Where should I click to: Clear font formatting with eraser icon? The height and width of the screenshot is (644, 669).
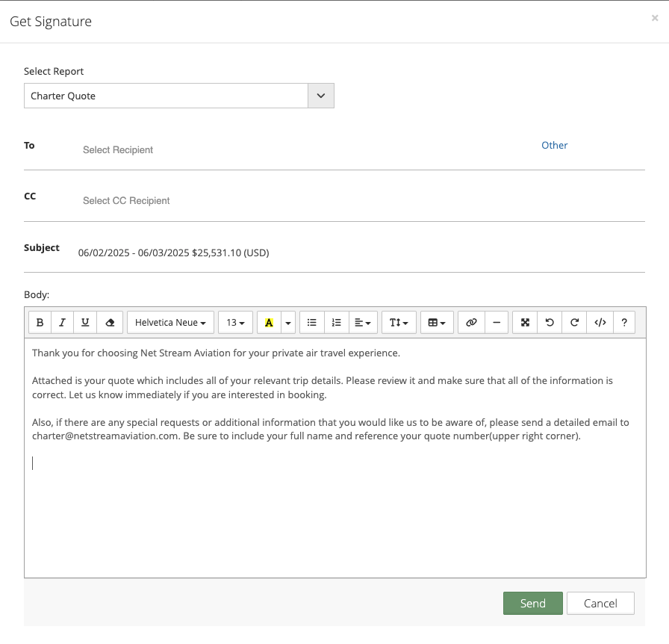pyautogui.click(x=110, y=323)
